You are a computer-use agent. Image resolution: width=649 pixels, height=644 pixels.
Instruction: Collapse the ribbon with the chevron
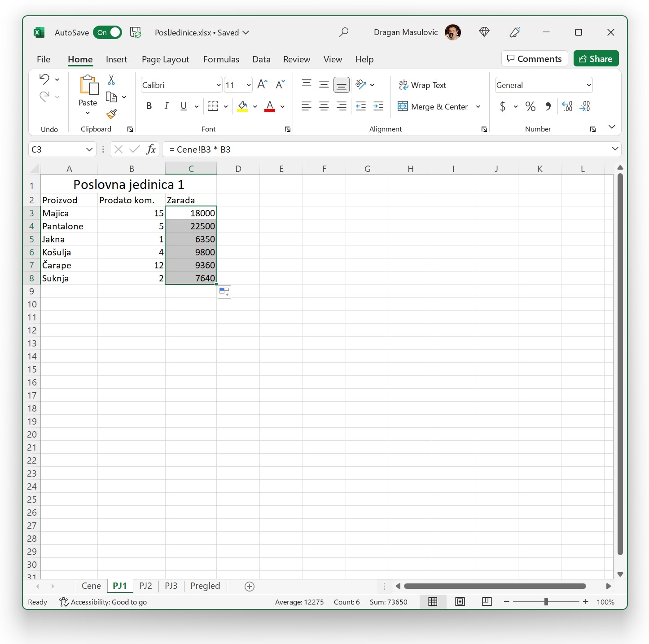[611, 127]
